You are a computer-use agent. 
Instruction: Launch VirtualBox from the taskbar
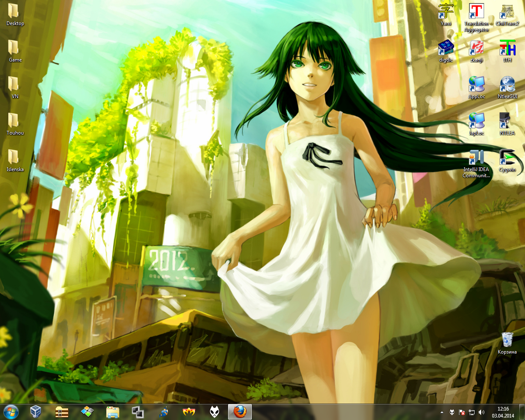[36, 411]
